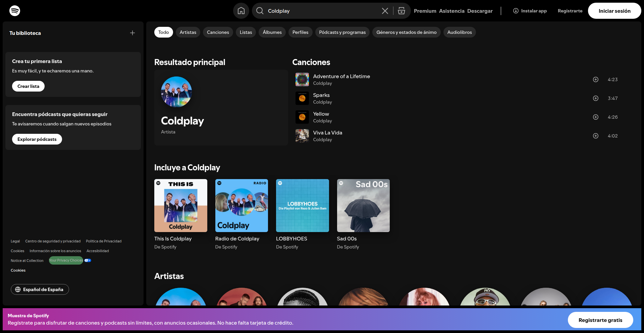Add Viva La Vida using plus icon
644x333 pixels.
(x=595, y=136)
